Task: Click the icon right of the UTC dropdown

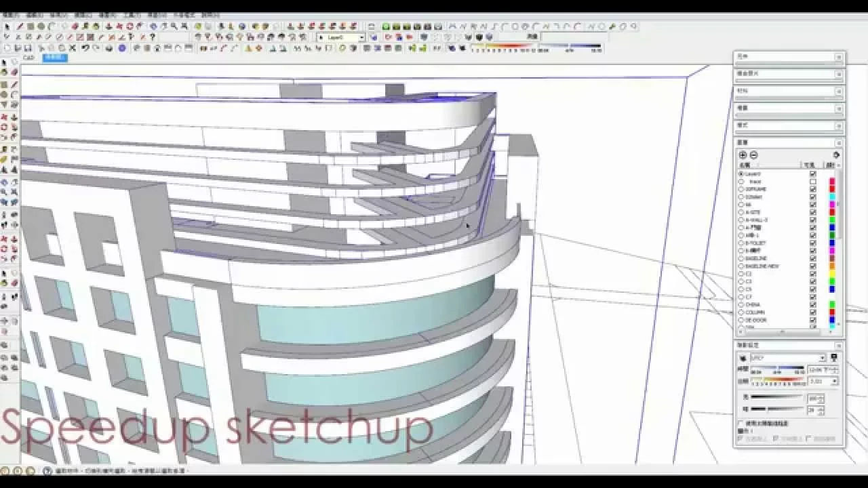Action: coord(834,358)
